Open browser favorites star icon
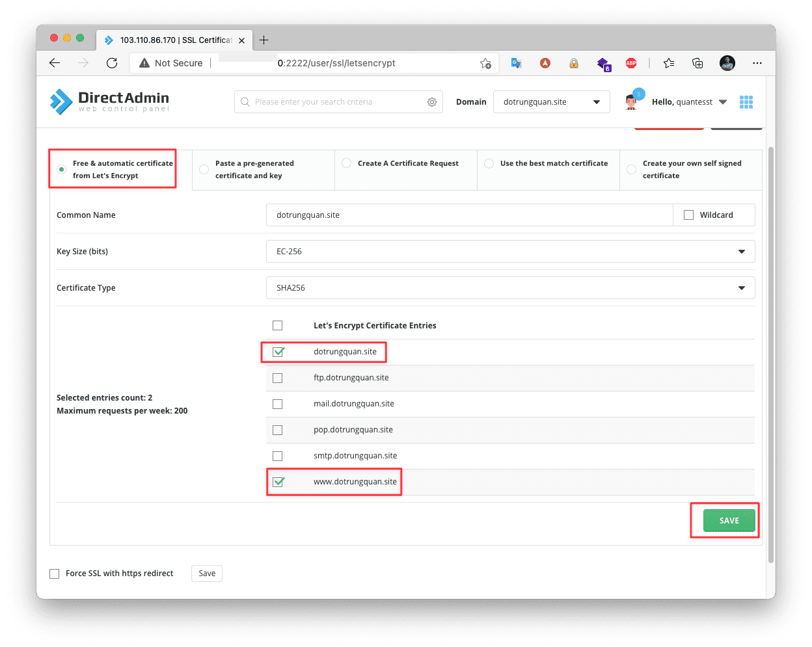This screenshot has width=812, height=647. coord(669,63)
